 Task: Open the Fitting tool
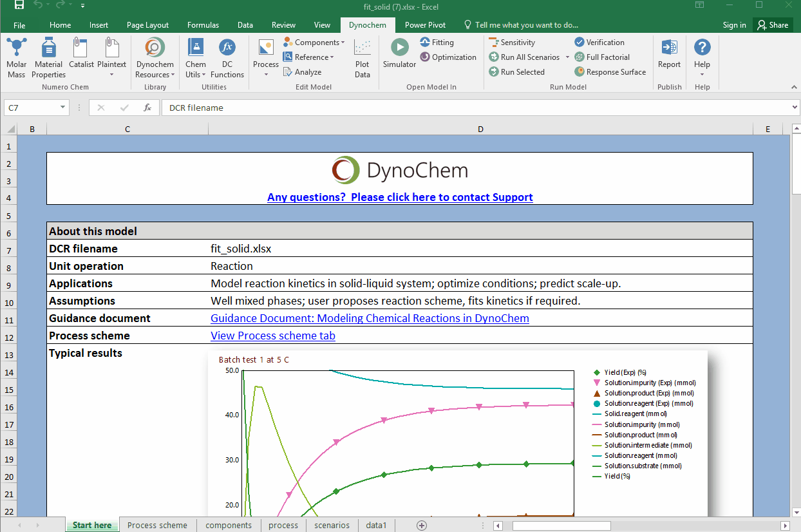(x=437, y=43)
